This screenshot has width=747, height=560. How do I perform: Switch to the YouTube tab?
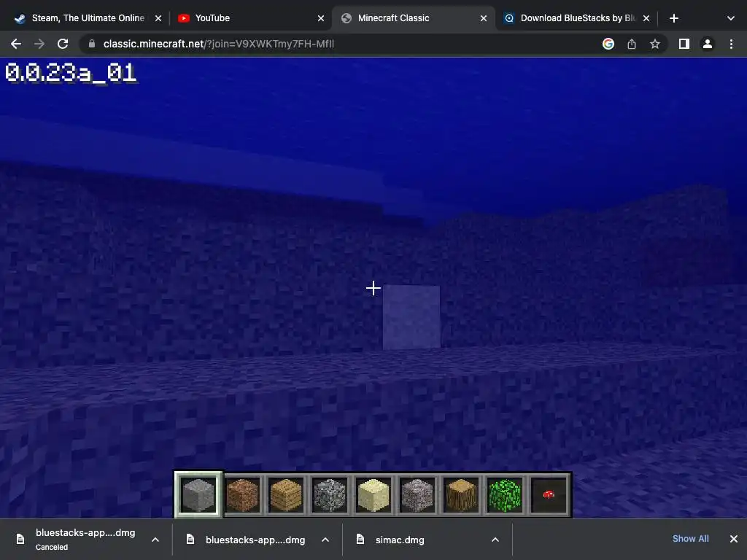250,18
